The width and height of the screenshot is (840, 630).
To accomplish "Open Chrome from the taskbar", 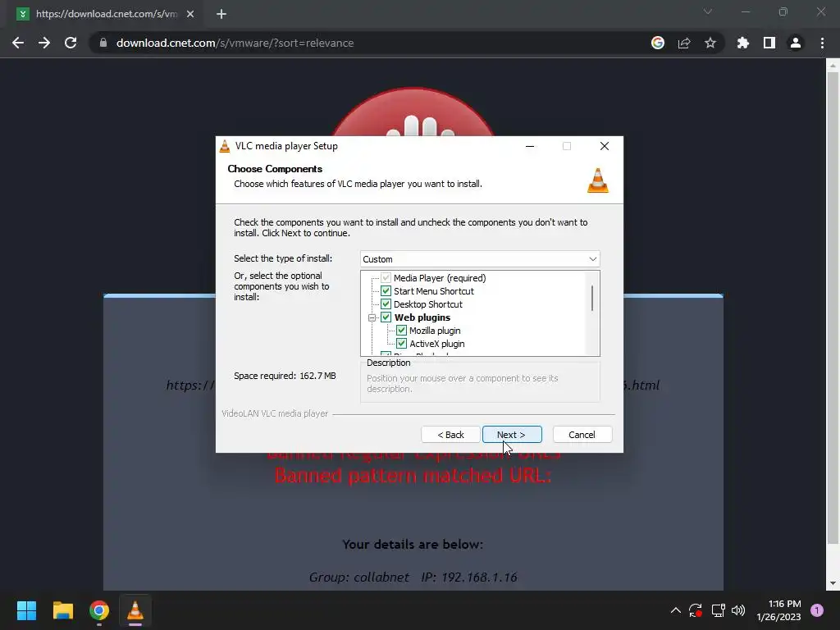I will click(x=99, y=610).
